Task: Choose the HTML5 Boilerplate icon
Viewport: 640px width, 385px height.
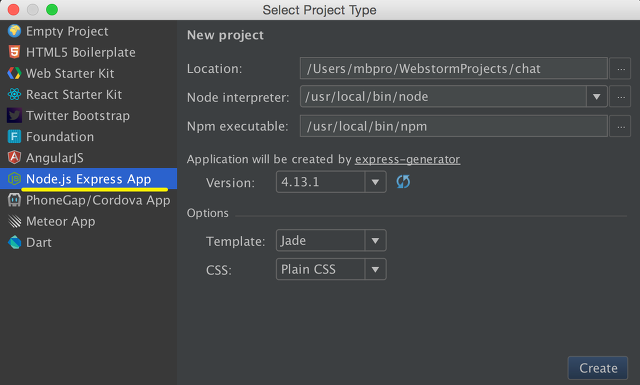Action: [x=14, y=52]
